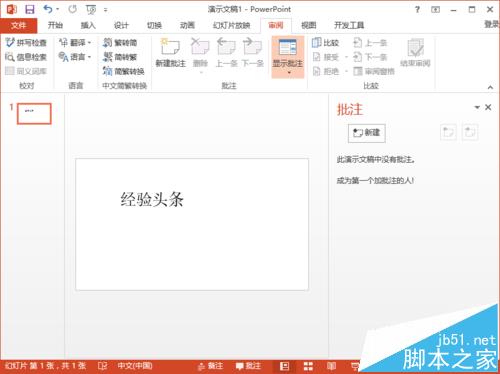The height and width of the screenshot is (374, 500).
Task: Click the 新建批注 new comment icon
Action: click(x=170, y=52)
